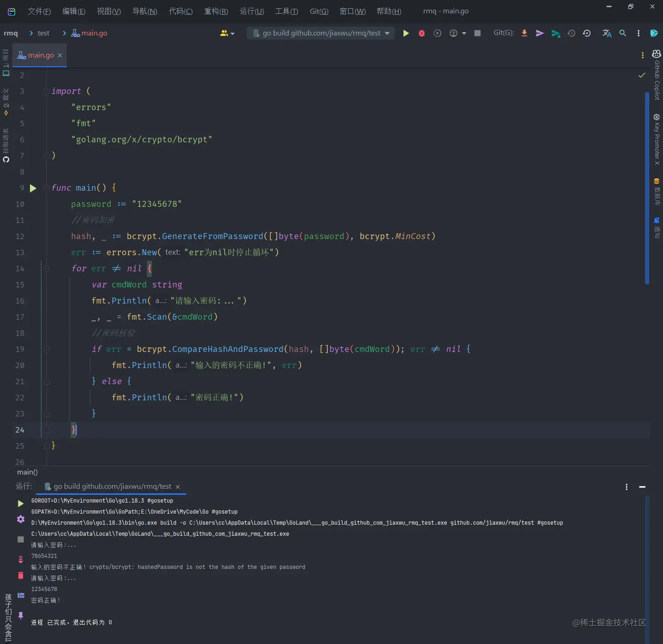Open Run panel options (three dots)
This screenshot has height=644, width=663.
click(x=627, y=487)
